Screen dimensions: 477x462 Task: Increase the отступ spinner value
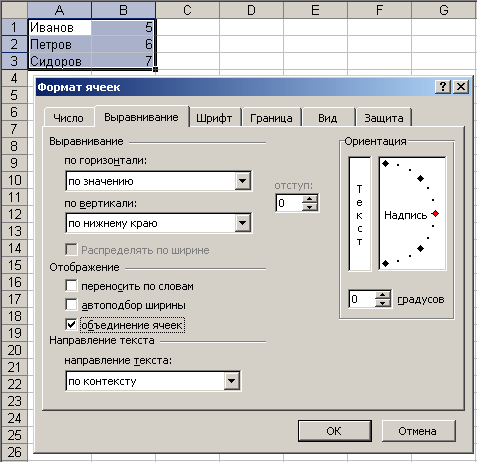coord(310,199)
